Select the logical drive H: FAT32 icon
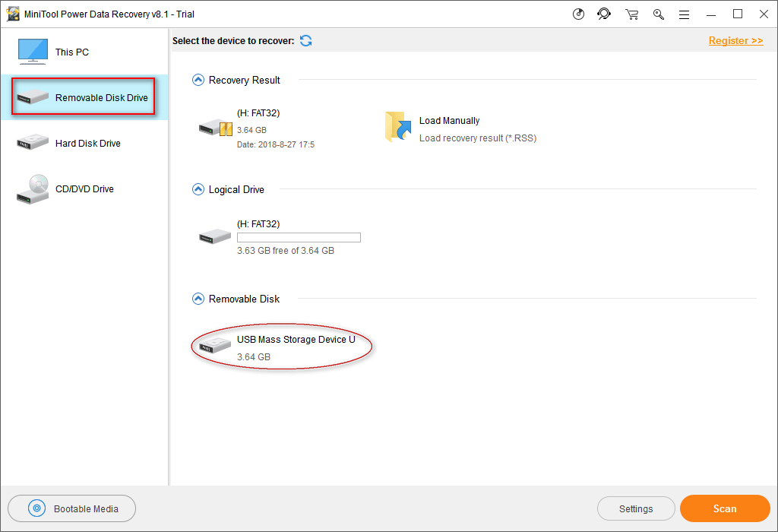This screenshot has height=532, width=778. point(215,236)
